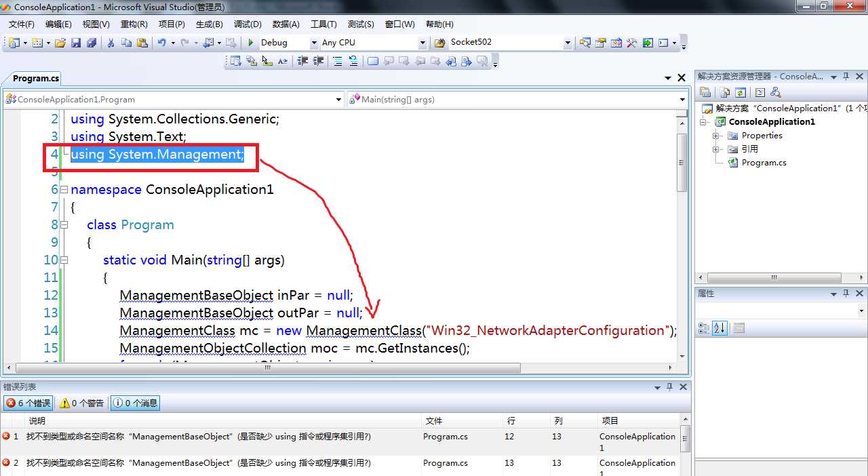Open the 编辑(E) menu
868x476 pixels.
58,24
